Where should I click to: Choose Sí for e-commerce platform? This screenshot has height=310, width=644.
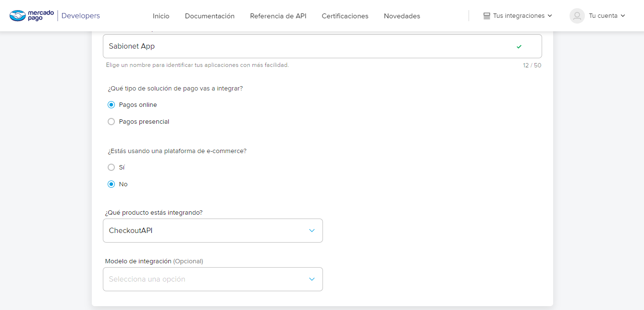[111, 168]
